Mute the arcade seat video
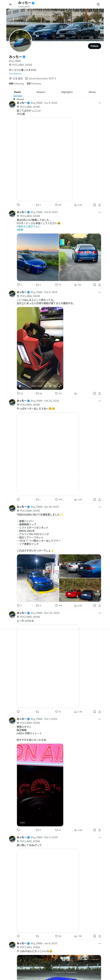The width and height of the screenshot is (110, 980). click(45, 386)
